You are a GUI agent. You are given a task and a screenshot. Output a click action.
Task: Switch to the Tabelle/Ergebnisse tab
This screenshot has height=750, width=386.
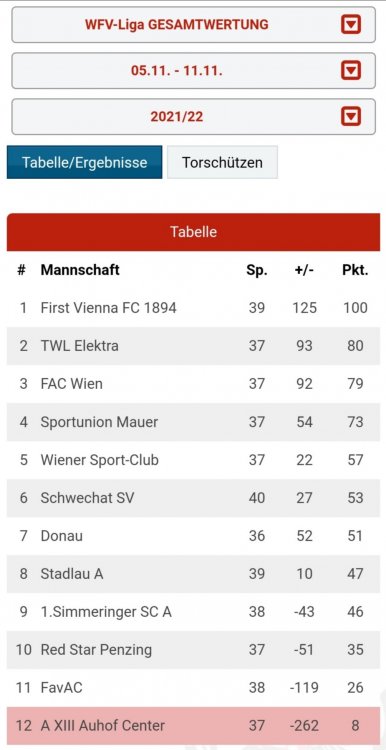[85, 162]
